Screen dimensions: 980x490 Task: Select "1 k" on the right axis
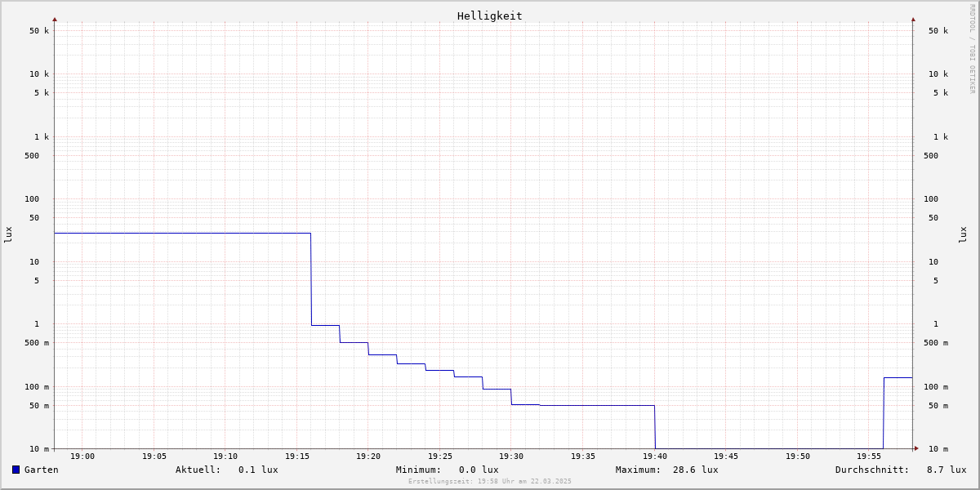(x=941, y=137)
